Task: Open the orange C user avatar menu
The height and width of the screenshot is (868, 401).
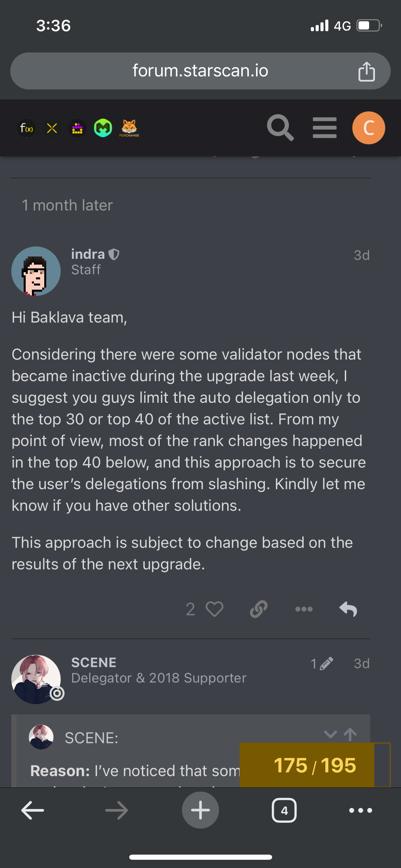Action: (368, 128)
